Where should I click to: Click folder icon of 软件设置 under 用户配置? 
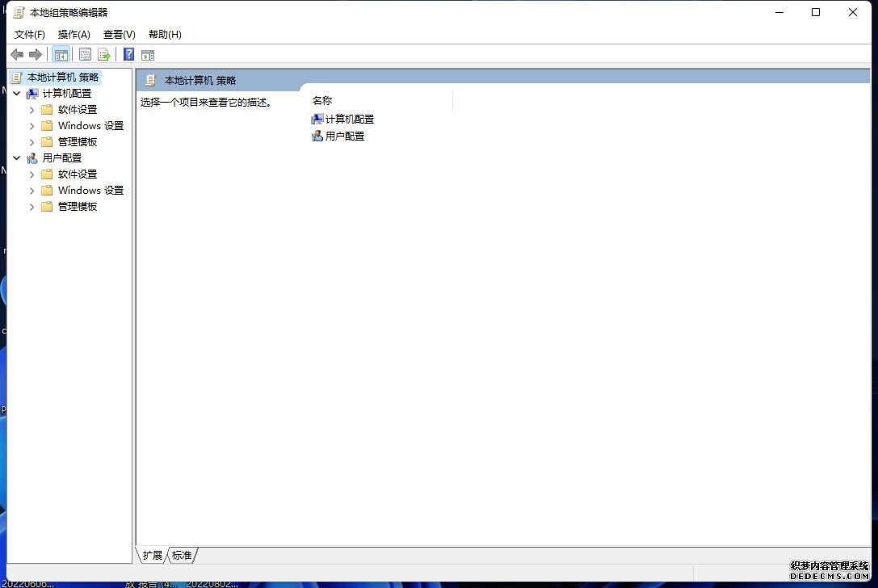[x=47, y=174]
